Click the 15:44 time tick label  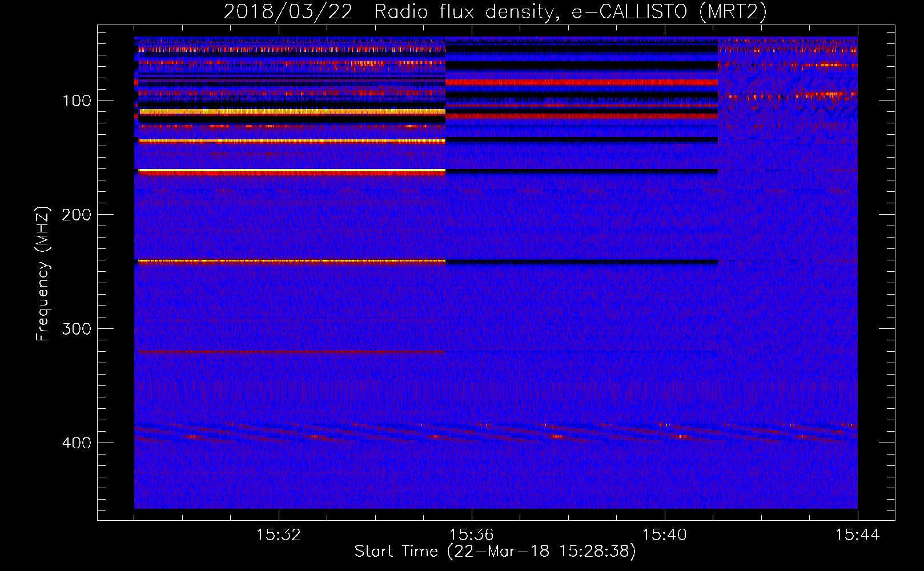(857, 535)
